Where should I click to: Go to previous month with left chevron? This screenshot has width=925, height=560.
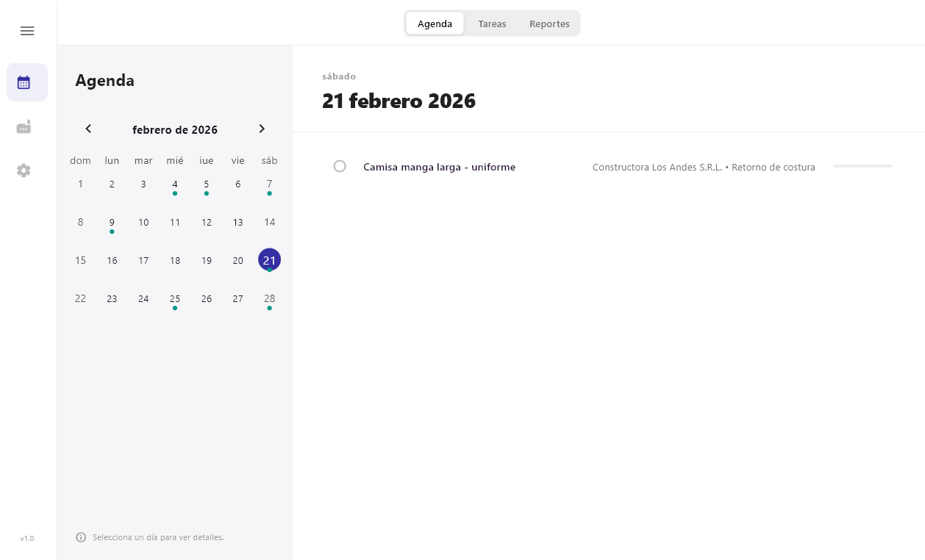(x=88, y=129)
